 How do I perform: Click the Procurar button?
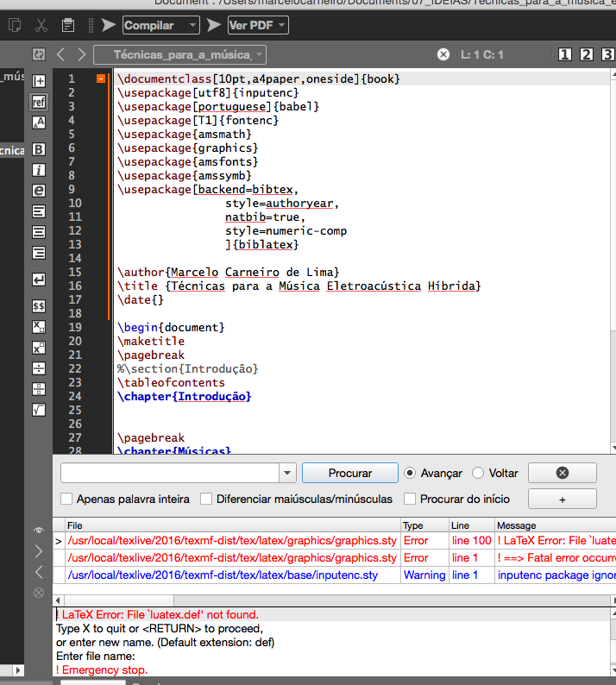[350, 473]
